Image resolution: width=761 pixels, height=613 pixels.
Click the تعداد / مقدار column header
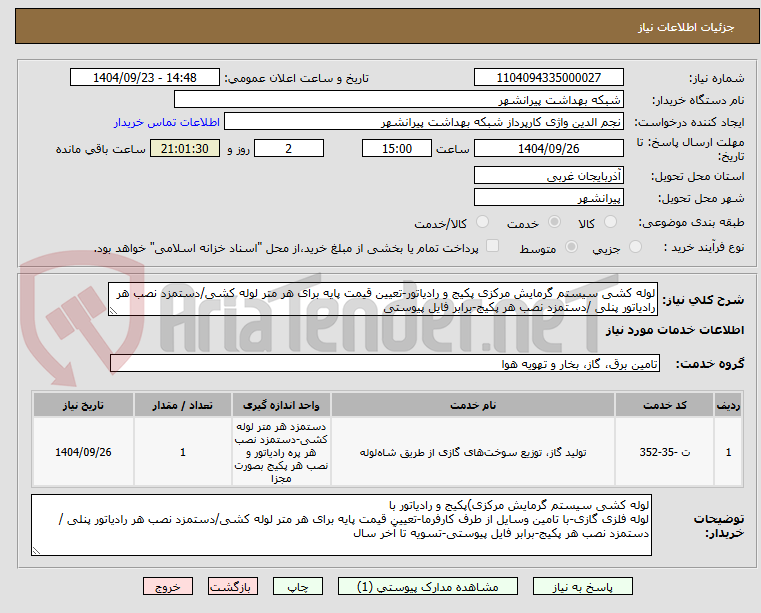183,405
